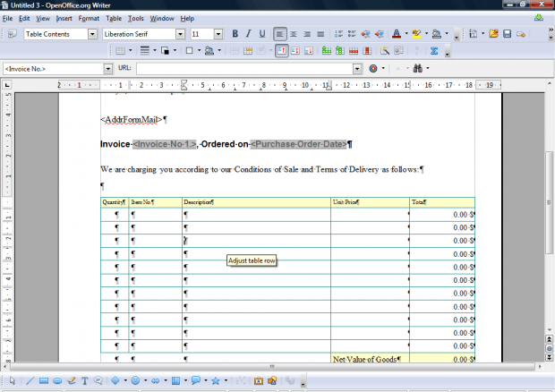The image size is (555, 392).
Task: Align table cell content to bottom
Action: [x=309, y=51]
